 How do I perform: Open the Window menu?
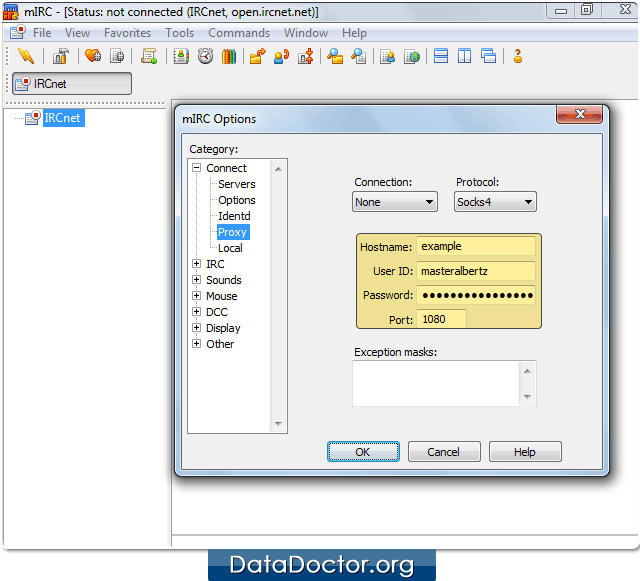306,33
